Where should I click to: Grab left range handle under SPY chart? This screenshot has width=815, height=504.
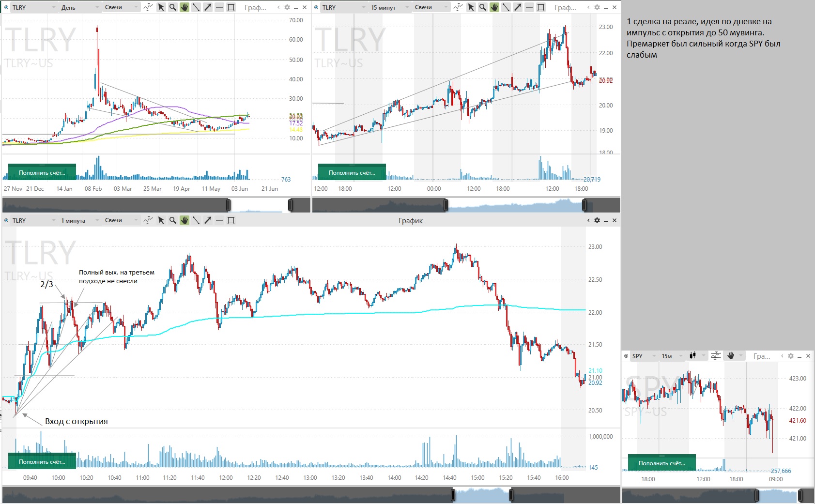pos(756,495)
